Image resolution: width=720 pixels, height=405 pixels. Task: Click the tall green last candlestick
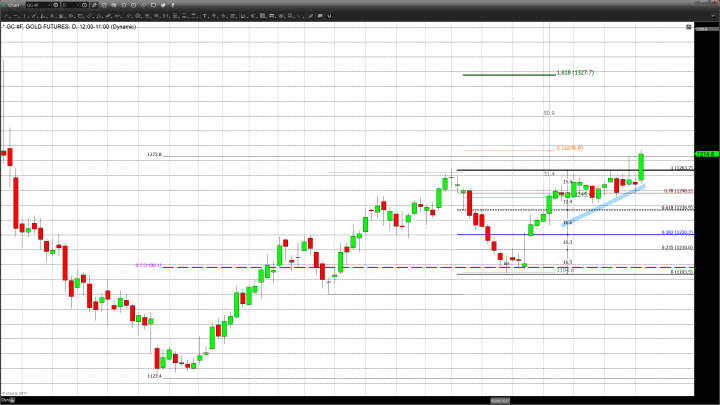(x=641, y=167)
